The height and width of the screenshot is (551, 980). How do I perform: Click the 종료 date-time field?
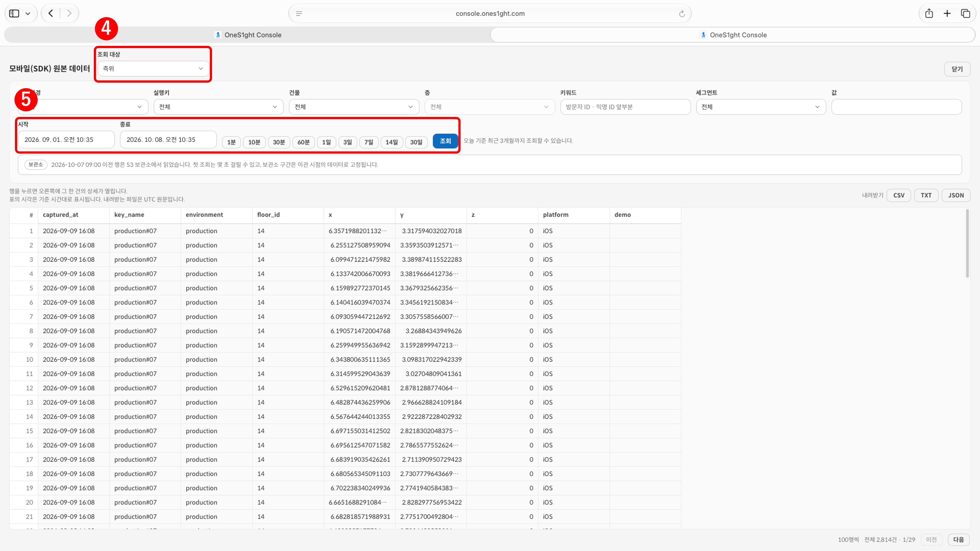168,140
